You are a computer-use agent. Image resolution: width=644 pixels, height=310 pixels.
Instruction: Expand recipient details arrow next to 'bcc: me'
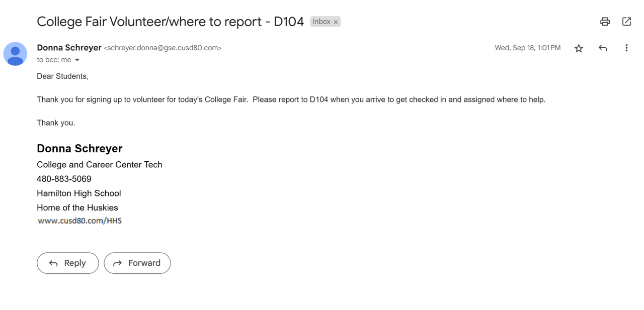coord(76,60)
